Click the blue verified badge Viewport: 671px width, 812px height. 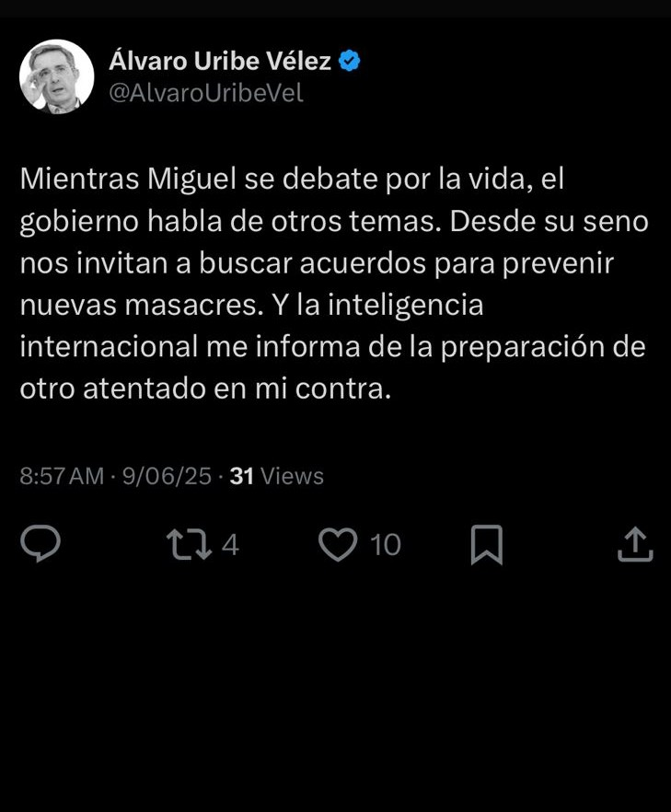tap(350, 61)
